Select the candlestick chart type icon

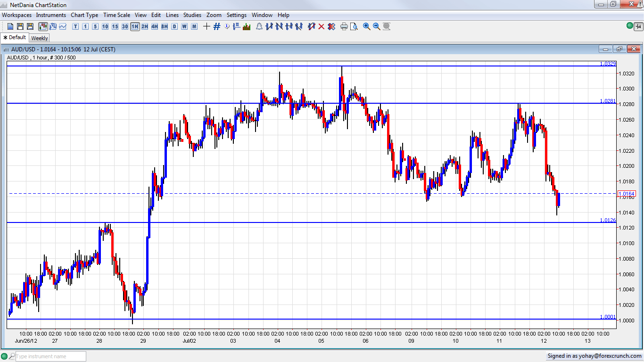tap(43, 26)
